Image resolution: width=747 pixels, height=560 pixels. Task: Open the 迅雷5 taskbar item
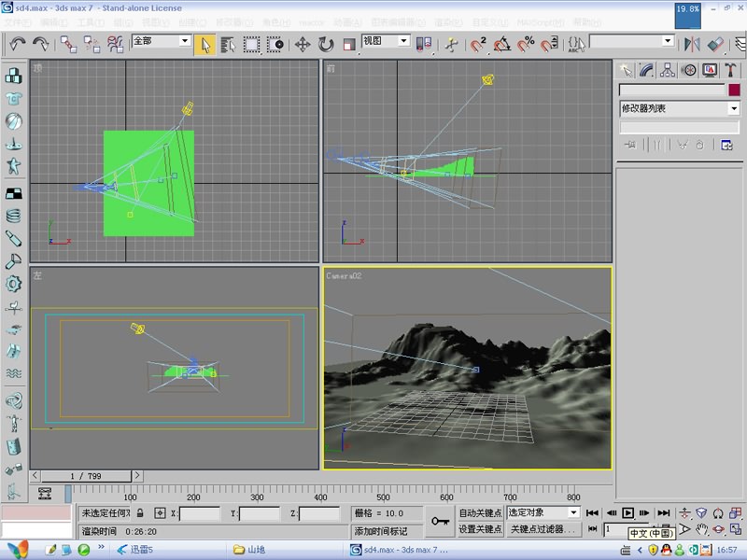tap(134, 550)
